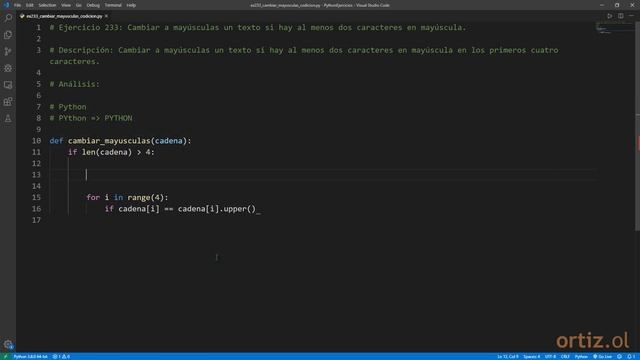Close the ex233 Python file tab

pos(106,16)
